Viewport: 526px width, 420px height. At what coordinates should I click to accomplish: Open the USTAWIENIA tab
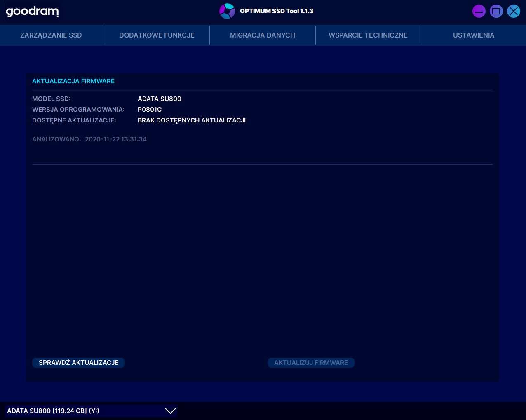click(x=473, y=35)
